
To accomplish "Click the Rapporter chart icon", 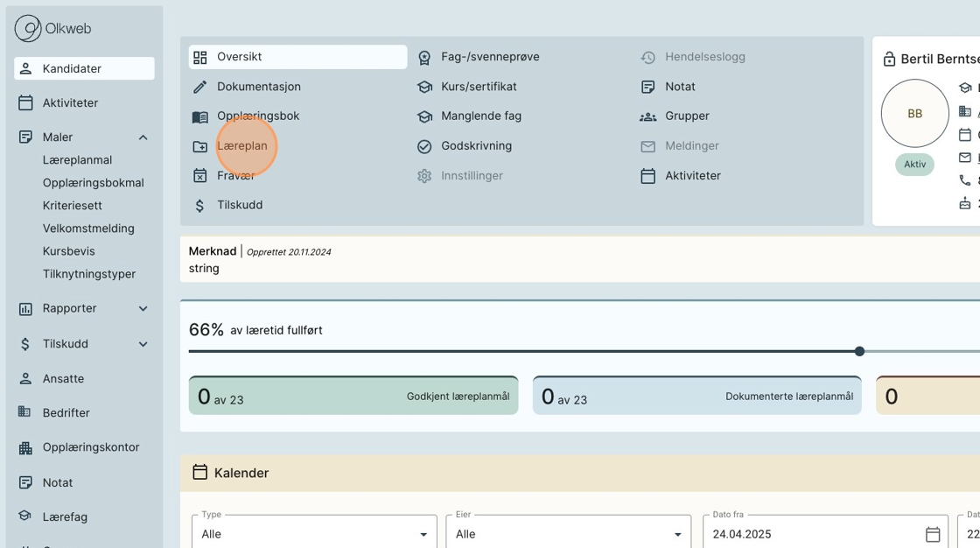I will tap(25, 309).
